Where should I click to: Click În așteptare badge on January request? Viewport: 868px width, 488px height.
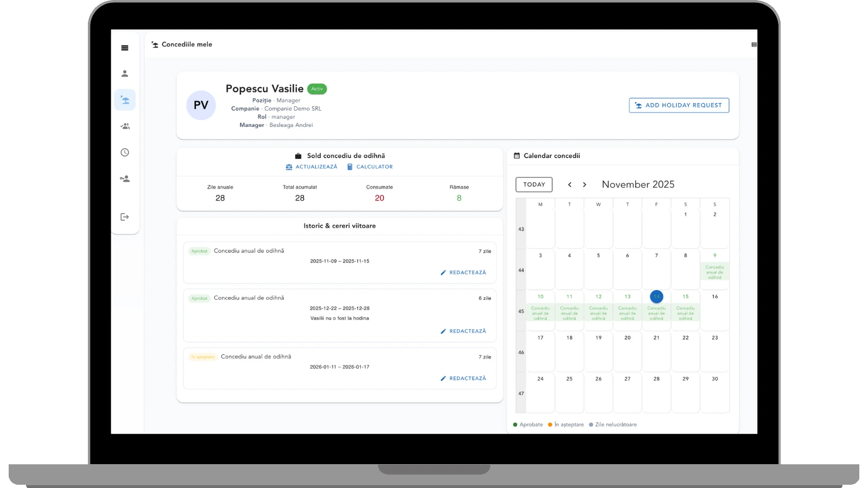point(203,357)
